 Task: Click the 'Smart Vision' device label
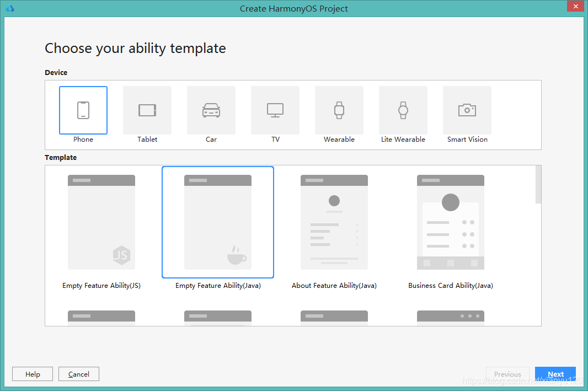point(467,140)
